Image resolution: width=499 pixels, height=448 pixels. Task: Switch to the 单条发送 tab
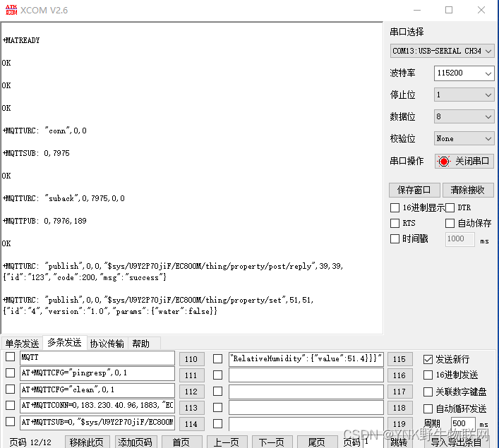[22, 344]
